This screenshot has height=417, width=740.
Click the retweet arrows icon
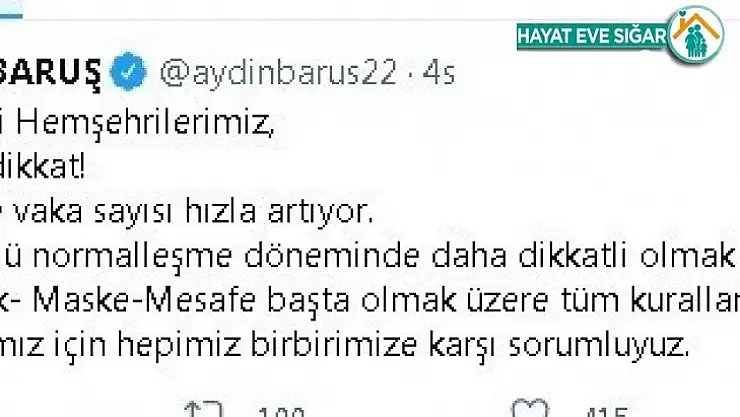203,409
